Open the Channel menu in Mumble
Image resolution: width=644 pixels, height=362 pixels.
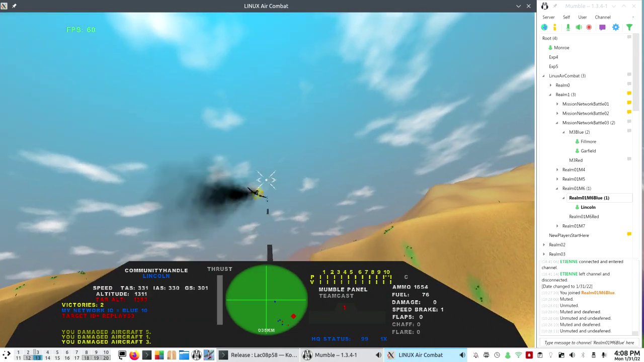click(x=602, y=17)
